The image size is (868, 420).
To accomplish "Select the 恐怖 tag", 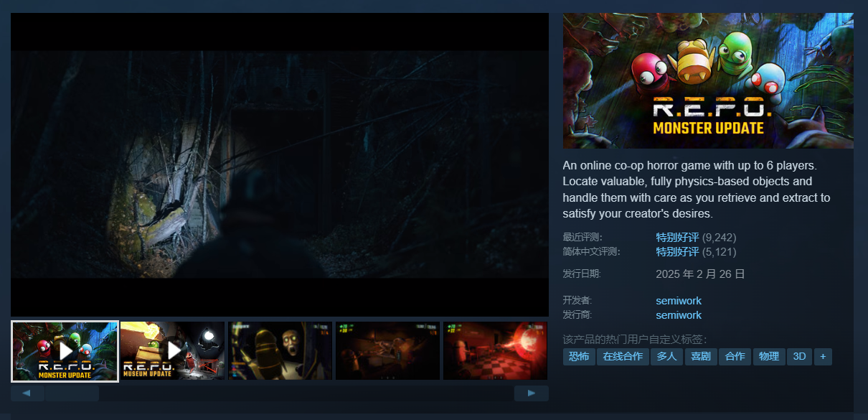I will [x=579, y=356].
